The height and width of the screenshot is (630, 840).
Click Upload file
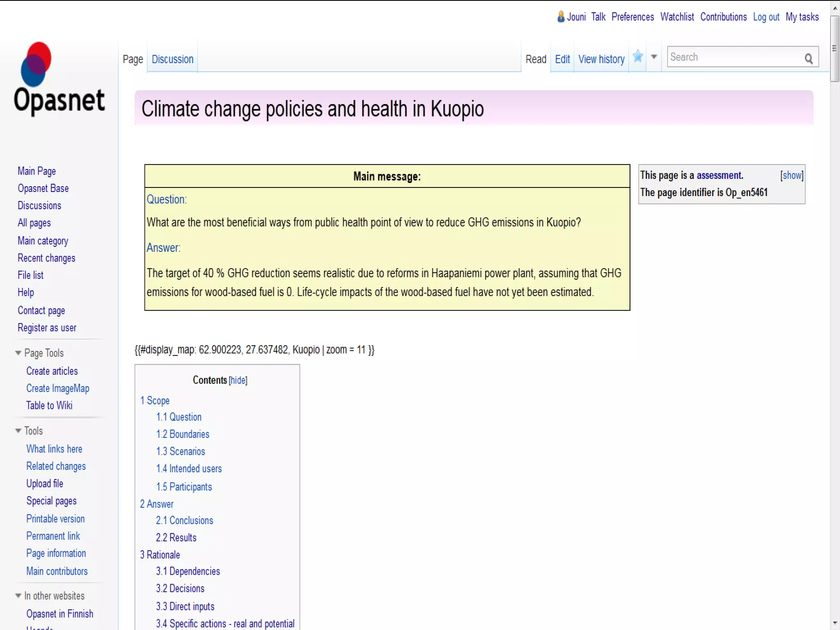45,484
